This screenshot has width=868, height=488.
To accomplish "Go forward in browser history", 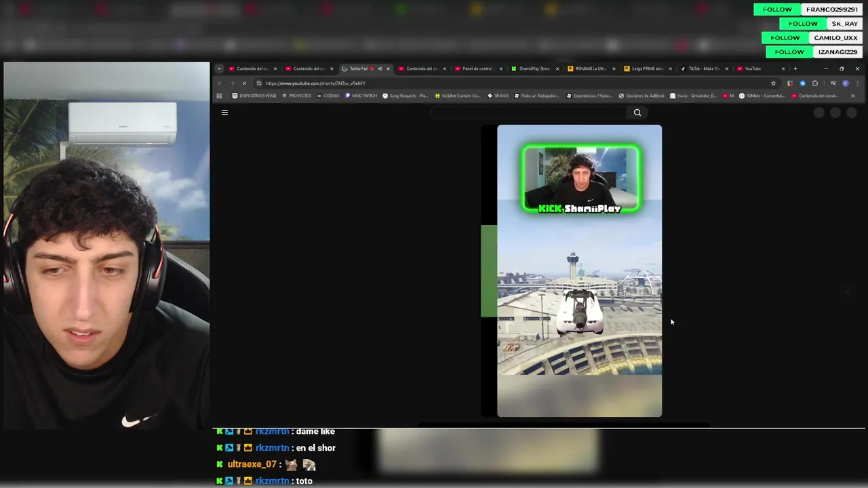I will 232,83.
